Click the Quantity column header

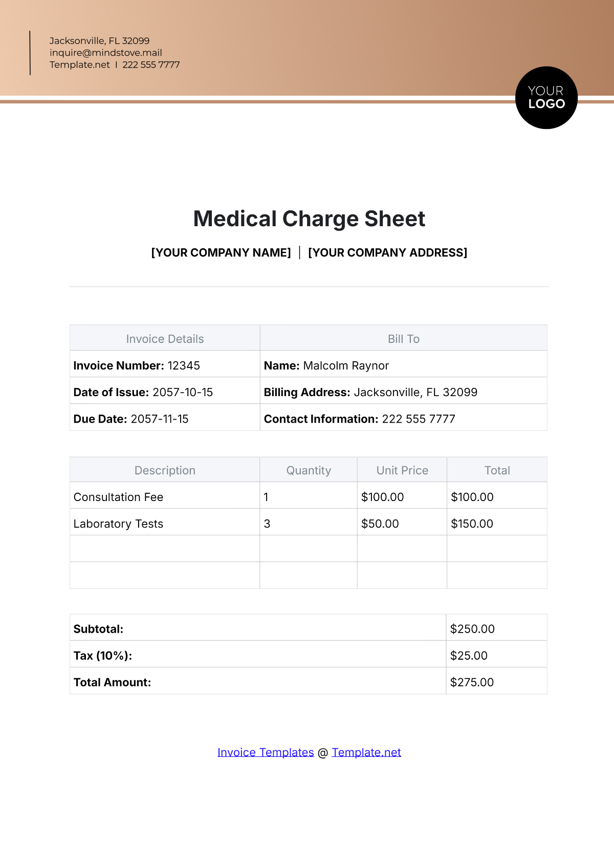[x=309, y=470]
